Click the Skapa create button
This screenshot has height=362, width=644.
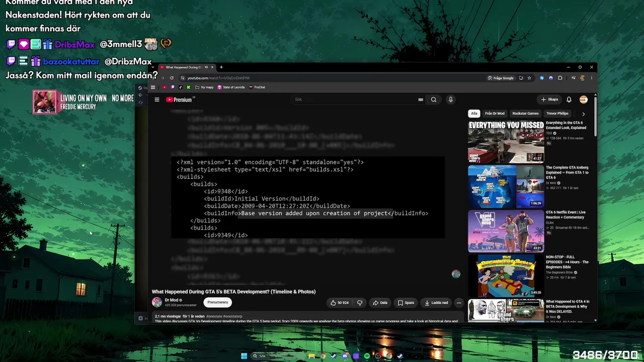pos(549,100)
